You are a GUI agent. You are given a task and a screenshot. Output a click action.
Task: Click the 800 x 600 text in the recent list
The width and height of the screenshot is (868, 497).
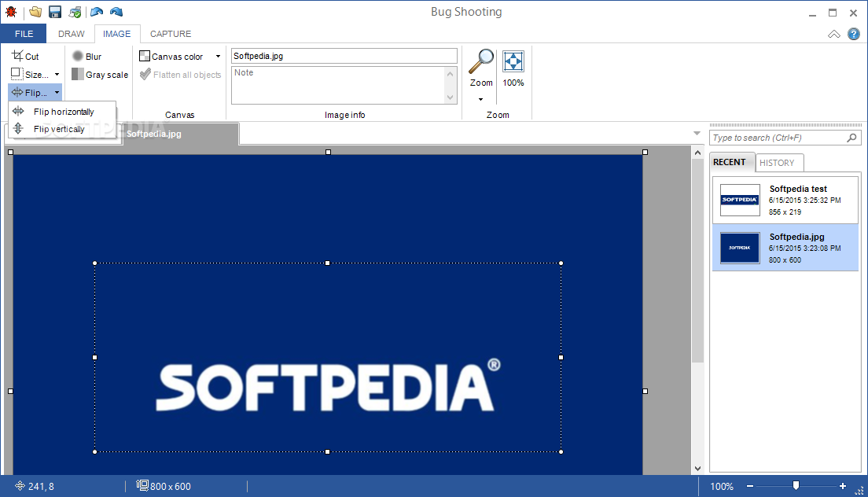785,260
